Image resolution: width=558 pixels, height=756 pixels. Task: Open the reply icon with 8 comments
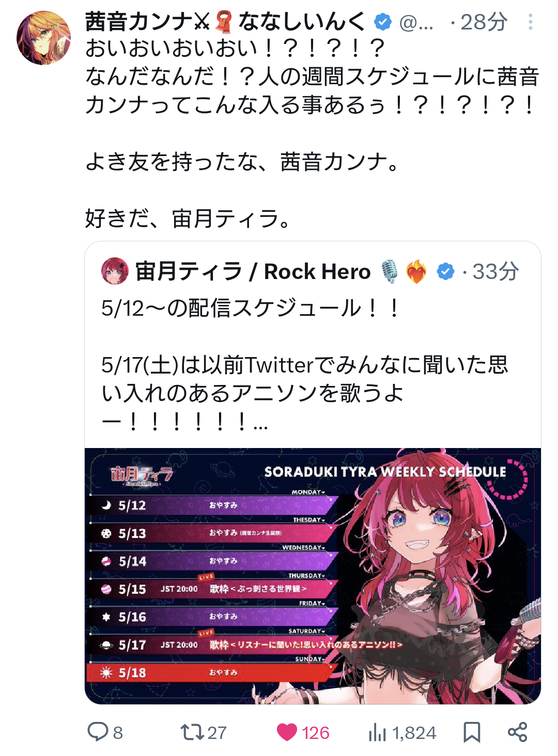click(x=98, y=732)
